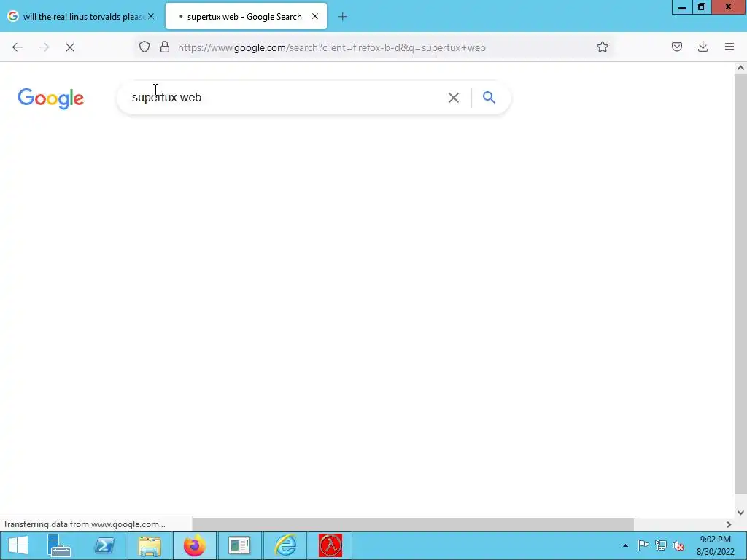Screen dimensions: 747x560
Task: Click the horizontal scrollbar thumb
Action: (x=413, y=524)
